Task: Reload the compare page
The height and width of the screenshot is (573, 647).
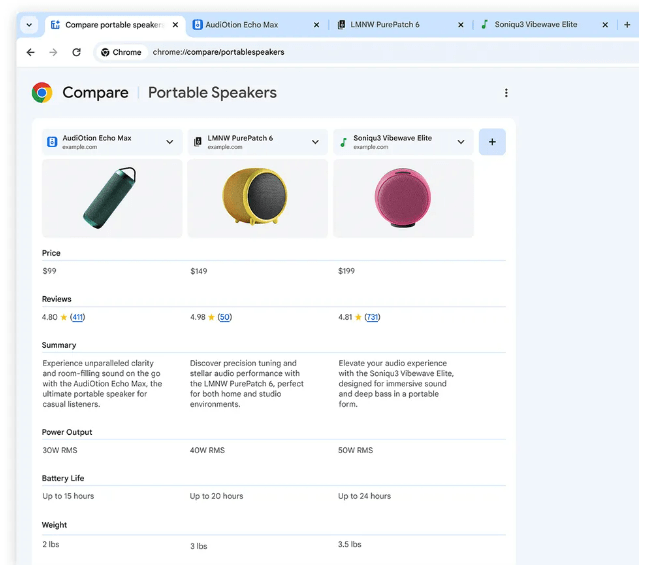Action: [76, 52]
